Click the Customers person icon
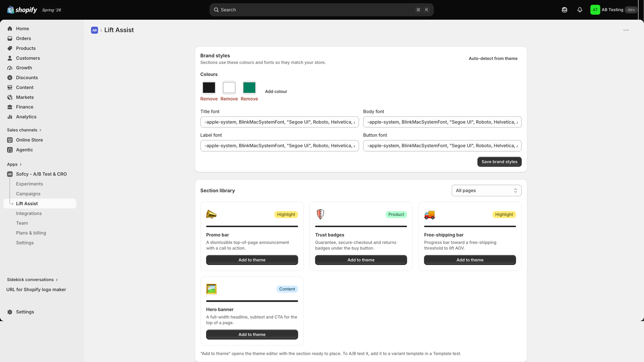Viewport: 644px width, 362px height. (10, 58)
